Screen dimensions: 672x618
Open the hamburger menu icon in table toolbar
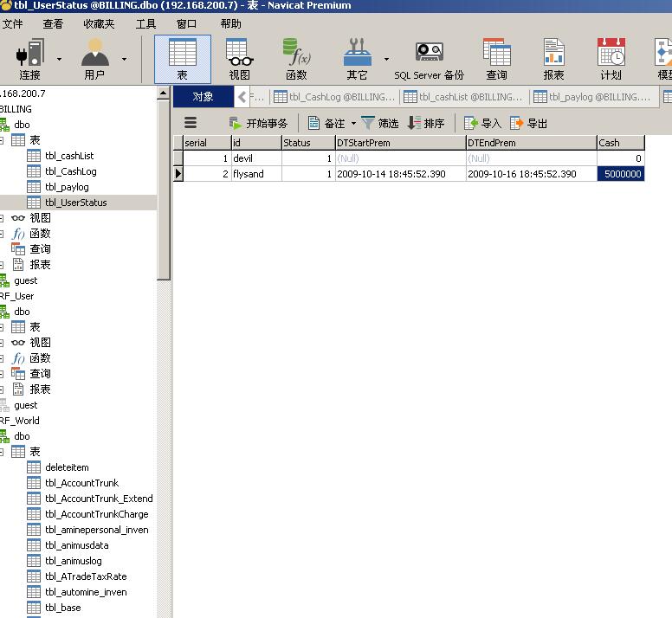coord(191,123)
